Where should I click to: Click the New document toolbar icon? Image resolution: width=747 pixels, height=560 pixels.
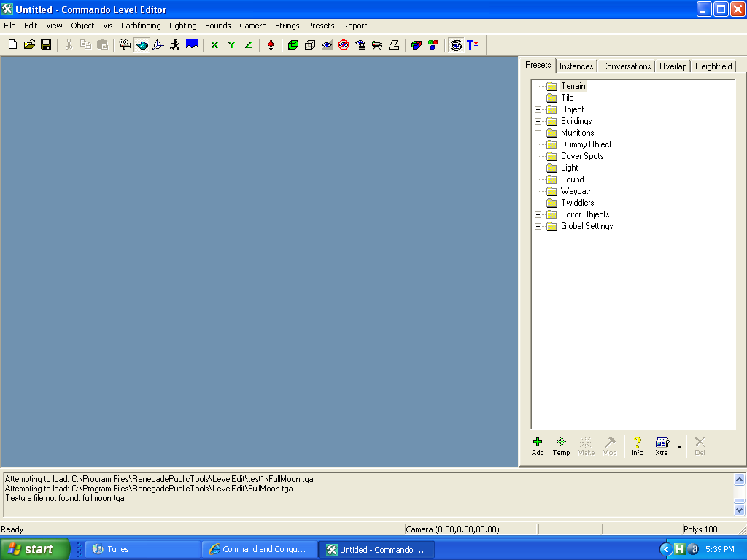click(x=12, y=44)
